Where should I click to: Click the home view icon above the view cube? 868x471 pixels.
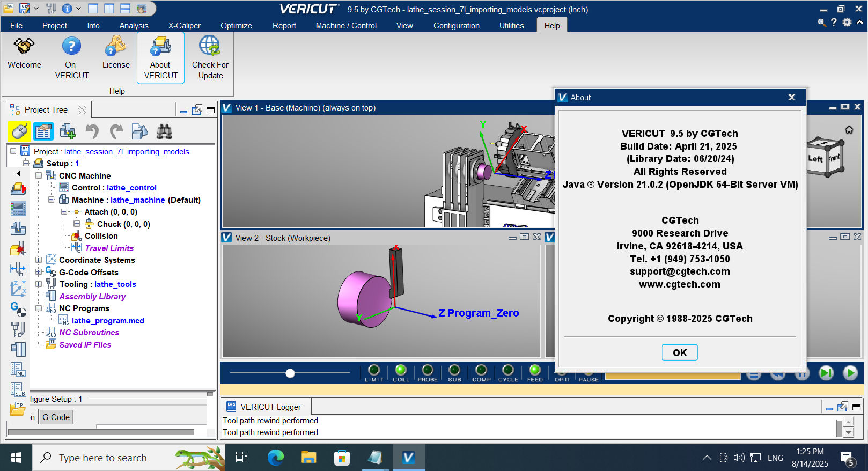[x=849, y=130]
